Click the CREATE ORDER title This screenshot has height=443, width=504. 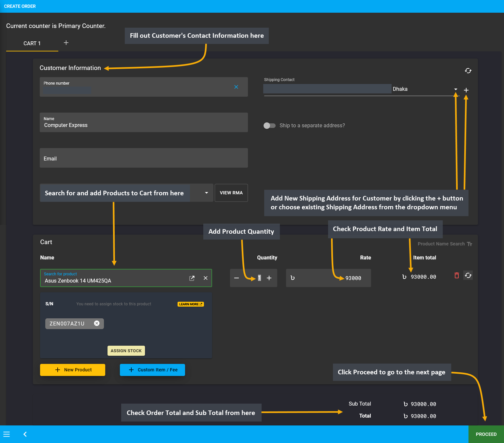coord(20,6)
